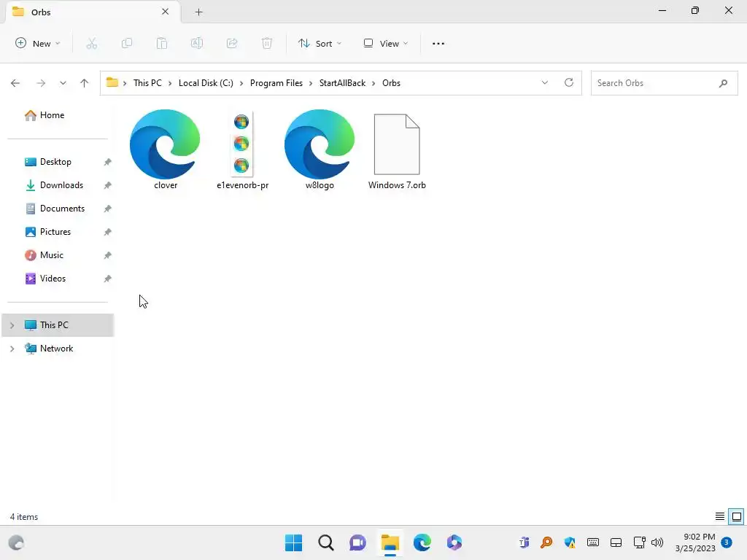Go up one folder level arrow
The width and height of the screenshot is (747, 560).
pyautogui.click(x=85, y=83)
